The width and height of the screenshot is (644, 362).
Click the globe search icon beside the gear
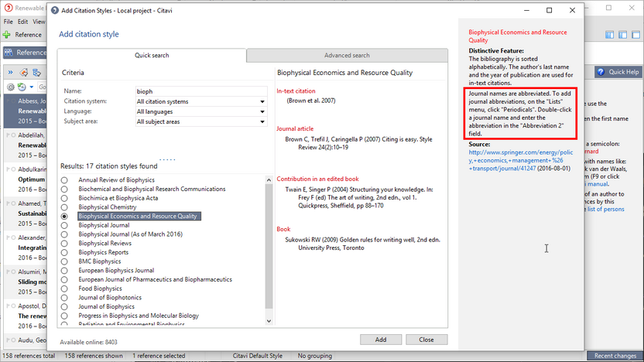click(22, 87)
